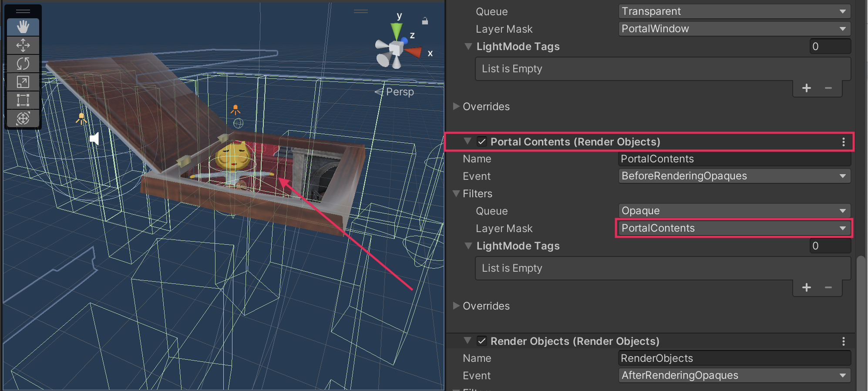Select the Hand view tool
The width and height of the screenshot is (868, 391).
pyautogui.click(x=23, y=27)
